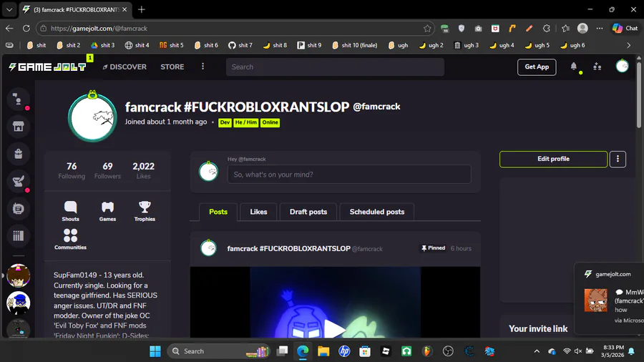Open the browser extensions puzzle icon
The height and width of the screenshot is (362, 644).
pyautogui.click(x=546, y=29)
